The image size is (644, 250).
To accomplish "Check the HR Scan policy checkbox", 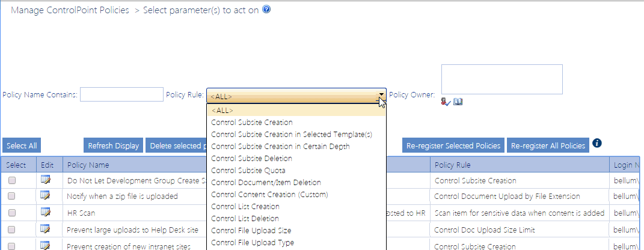I will point(12,212).
